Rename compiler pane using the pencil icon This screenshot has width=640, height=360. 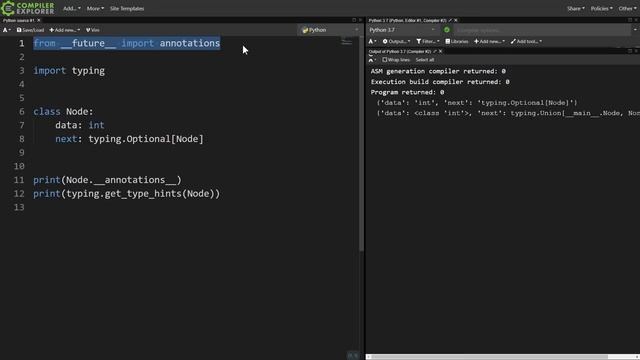[x=450, y=20]
